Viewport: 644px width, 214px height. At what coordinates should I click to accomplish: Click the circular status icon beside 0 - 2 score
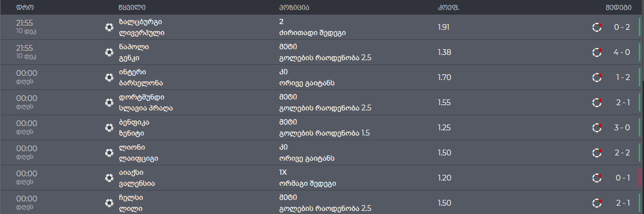(x=597, y=27)
